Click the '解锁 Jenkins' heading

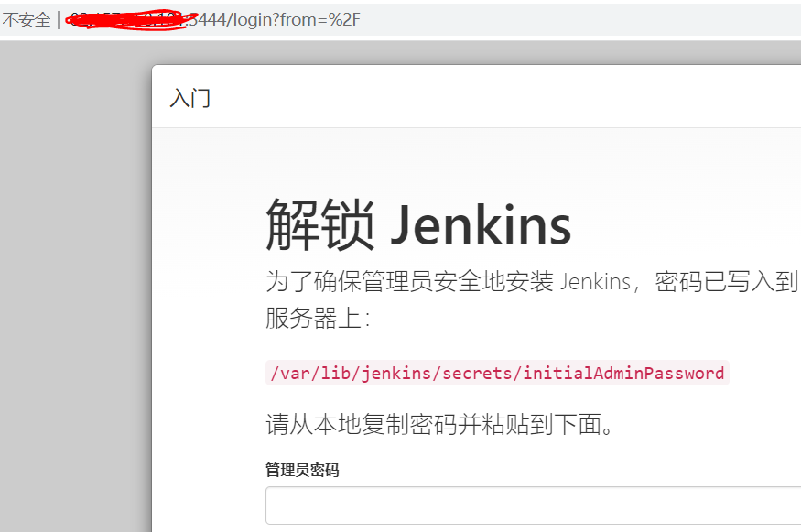point(418,225)
